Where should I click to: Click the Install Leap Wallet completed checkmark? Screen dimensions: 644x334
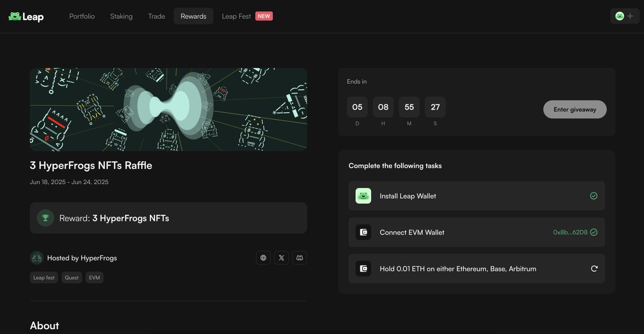point(594,196)
